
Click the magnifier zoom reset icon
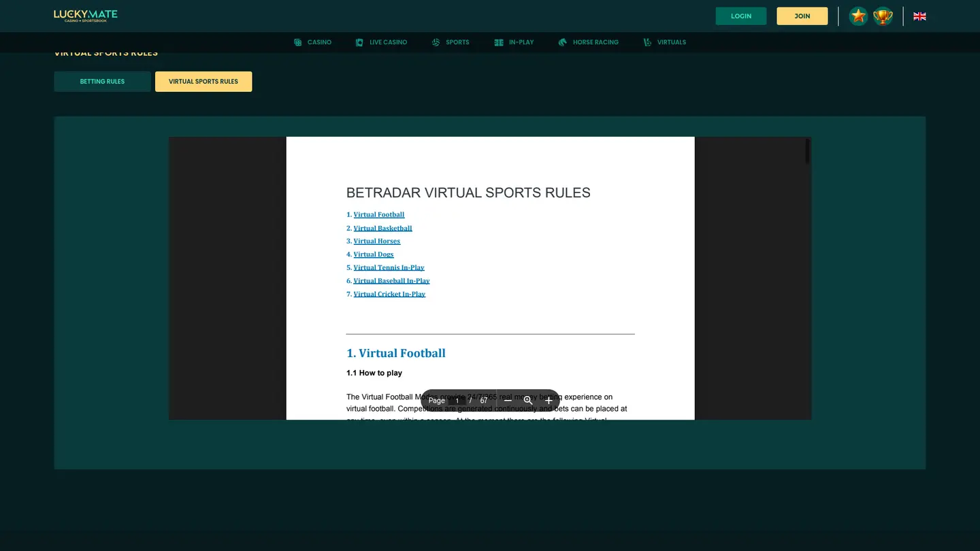point(528,401)
